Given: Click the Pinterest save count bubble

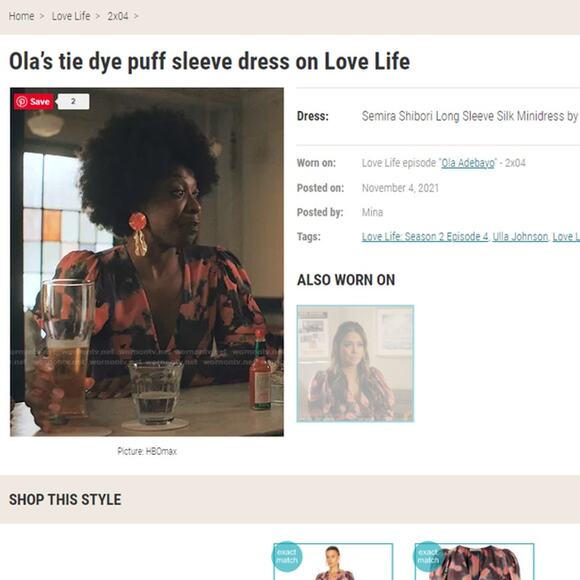Looking at the screenshot, I should tap(73, 101).
